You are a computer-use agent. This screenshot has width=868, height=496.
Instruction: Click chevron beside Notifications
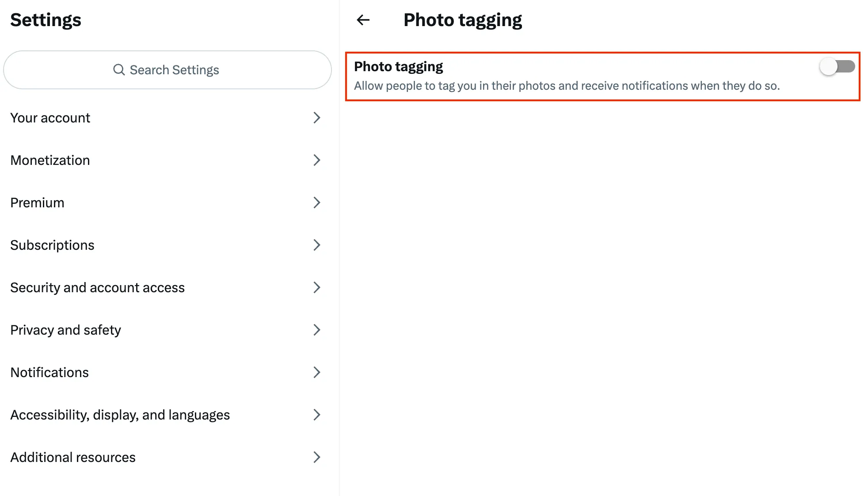316,372
